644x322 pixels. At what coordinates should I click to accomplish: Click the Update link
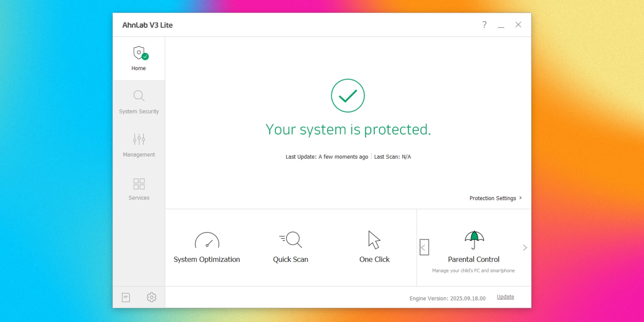click(x=505, y=297)
